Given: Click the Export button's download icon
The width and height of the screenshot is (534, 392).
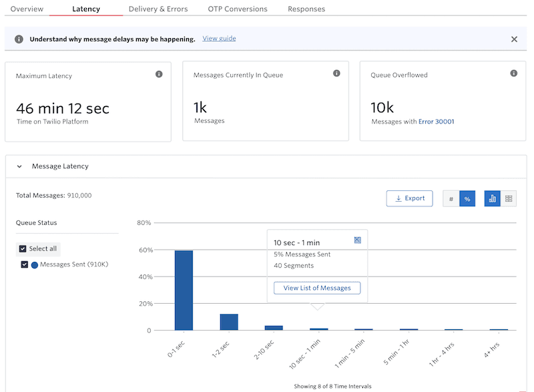Looking at the screenshot, I should pos(398,198).
